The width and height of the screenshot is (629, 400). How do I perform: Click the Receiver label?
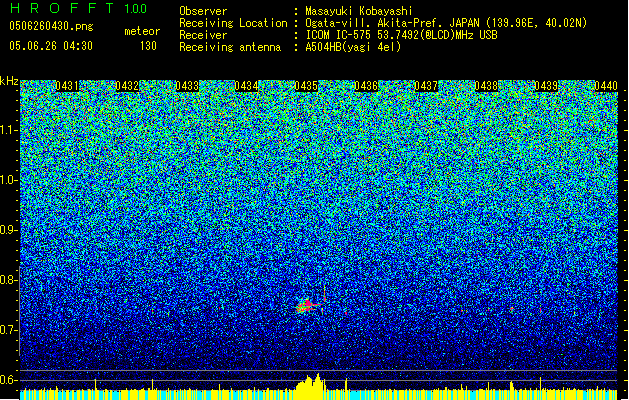click(x=203, y=35)
